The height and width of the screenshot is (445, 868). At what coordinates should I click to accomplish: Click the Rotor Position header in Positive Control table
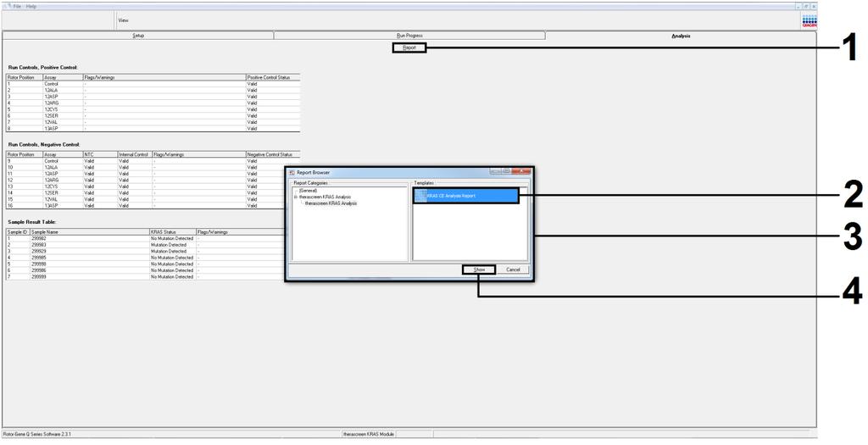tap(24, 77)
